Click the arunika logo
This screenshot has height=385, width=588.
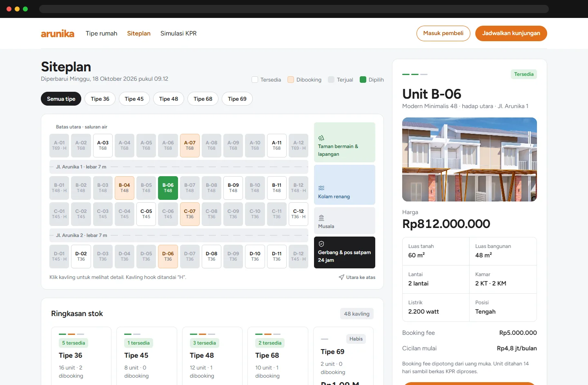pyautogui.click(x=58, y=33)
